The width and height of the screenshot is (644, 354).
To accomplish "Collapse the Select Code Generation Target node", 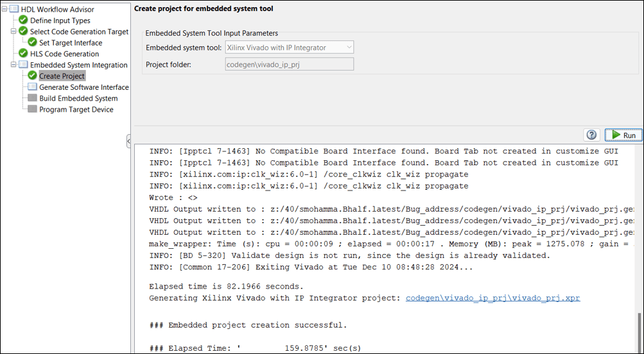I will click(14, 31).
